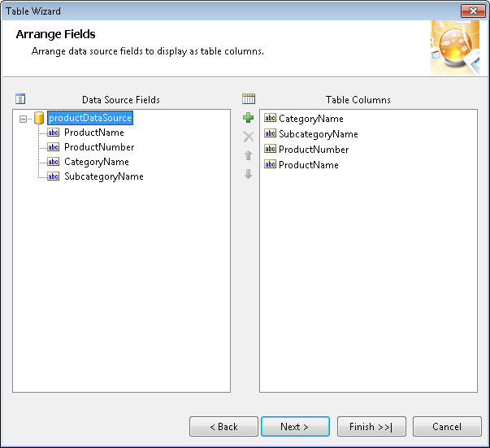
Task: Select SubcategoryName in Table Columns list
Action: [x=318, y=134]
